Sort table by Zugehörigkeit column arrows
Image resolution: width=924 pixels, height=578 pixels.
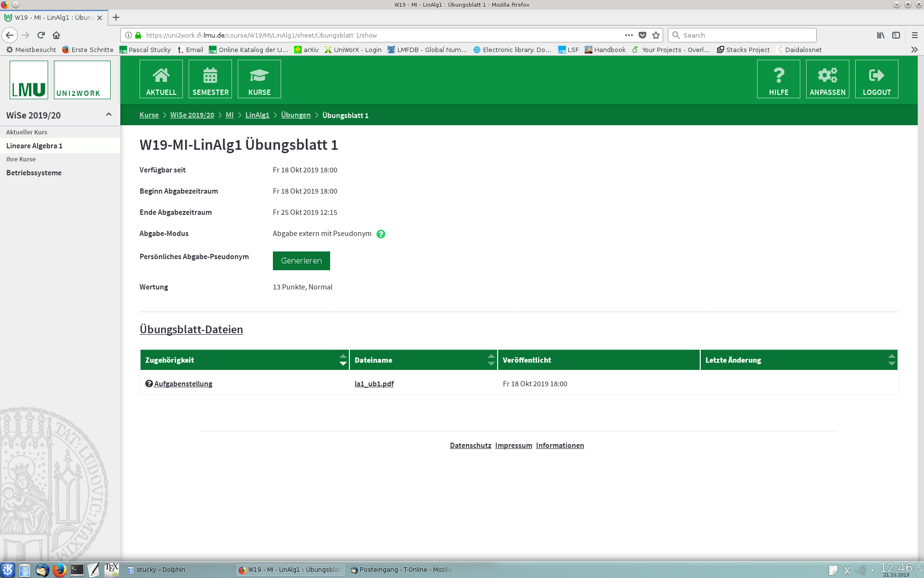pos(343,360)
